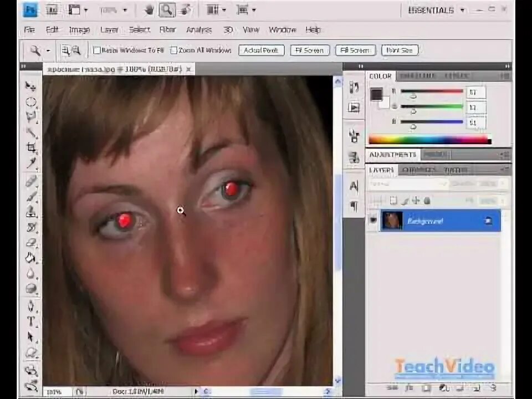
Task: Click the red channel slider
Action: click(x=432, y=91)
